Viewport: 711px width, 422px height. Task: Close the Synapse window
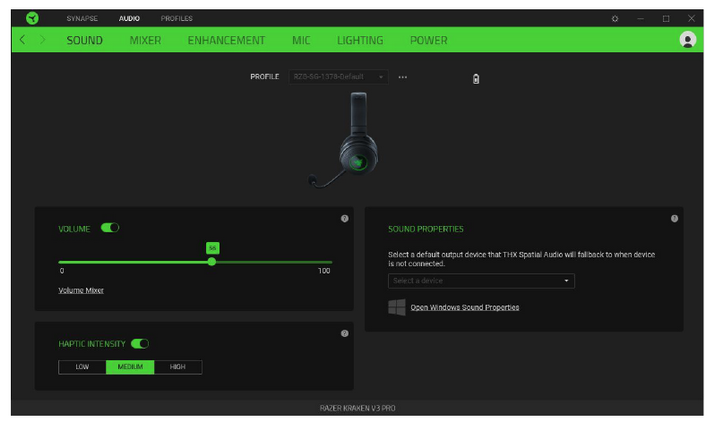point(691,19)
